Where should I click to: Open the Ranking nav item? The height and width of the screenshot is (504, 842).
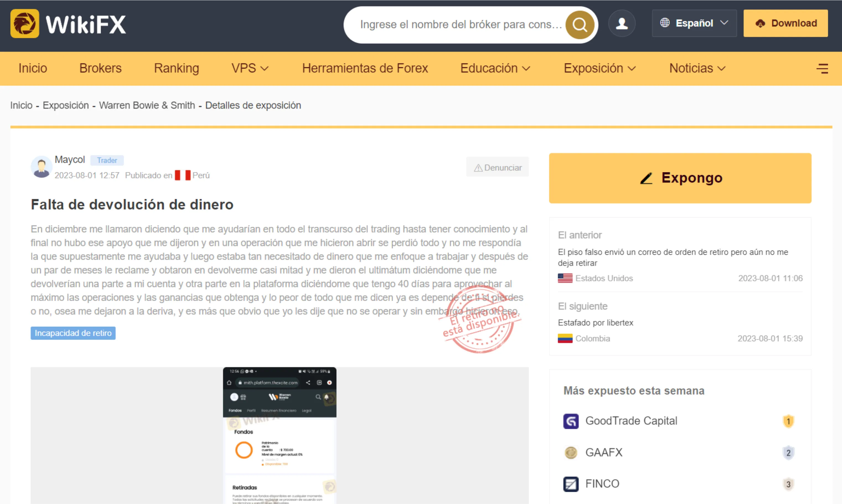click(176, 68)
